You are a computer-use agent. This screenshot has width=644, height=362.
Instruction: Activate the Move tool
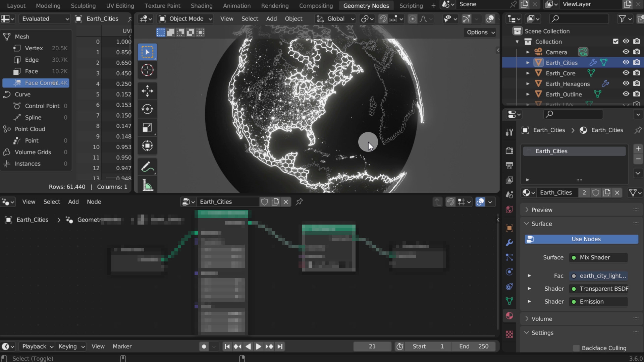[x=147, y=91]
